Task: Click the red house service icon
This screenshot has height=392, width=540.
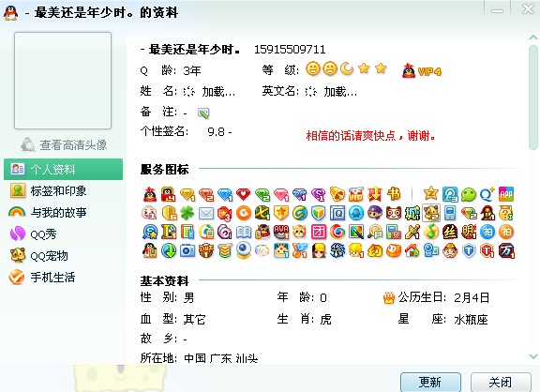Action: coord(412,250)
